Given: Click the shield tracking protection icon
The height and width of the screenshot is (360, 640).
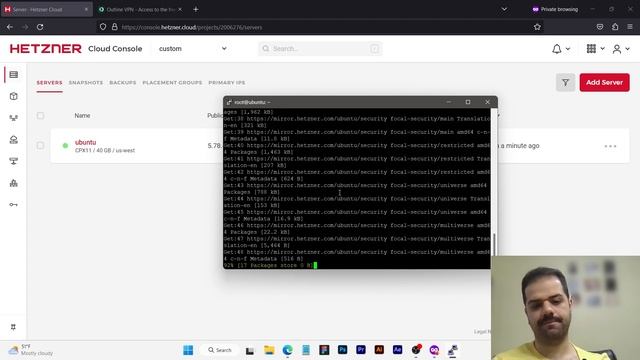Looking at the screenshot, I should pyautogui.click(x=103, y=27).
